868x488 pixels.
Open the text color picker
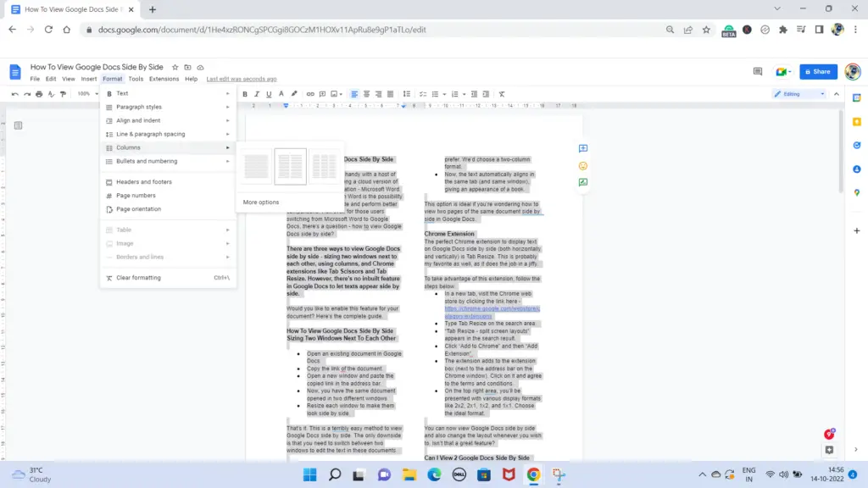pyautogui.click(x=281, y=94)
